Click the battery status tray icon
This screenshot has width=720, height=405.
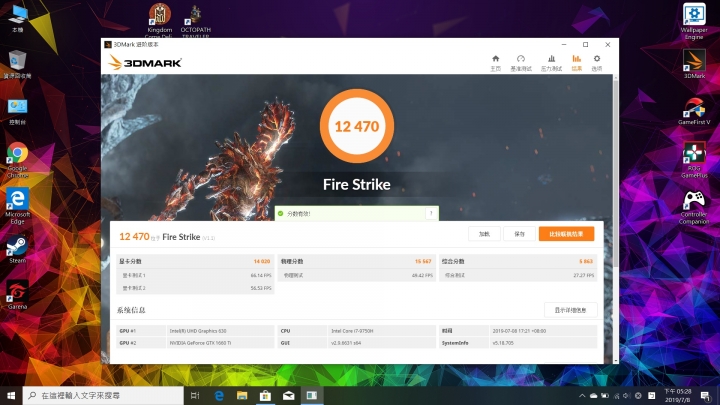605,395
